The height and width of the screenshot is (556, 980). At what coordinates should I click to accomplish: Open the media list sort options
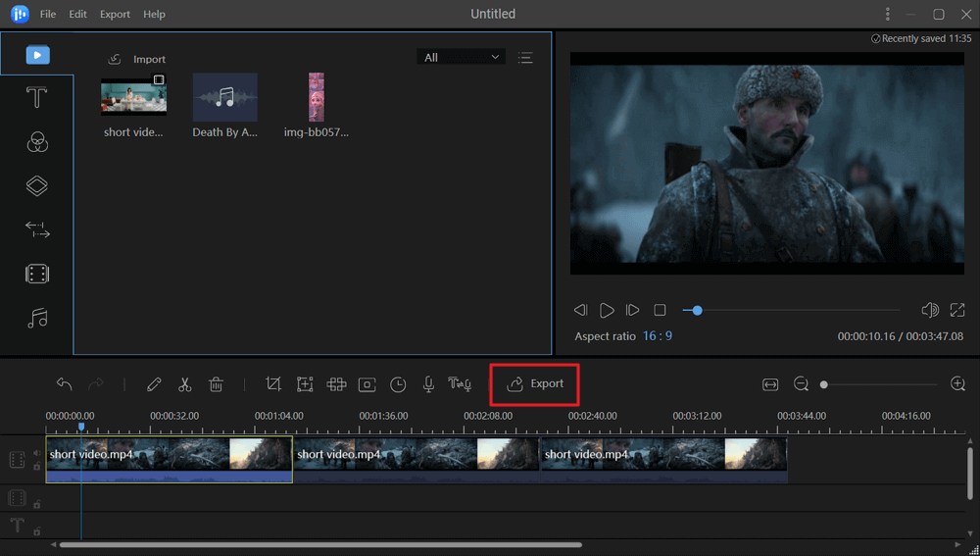coord(525,58)
